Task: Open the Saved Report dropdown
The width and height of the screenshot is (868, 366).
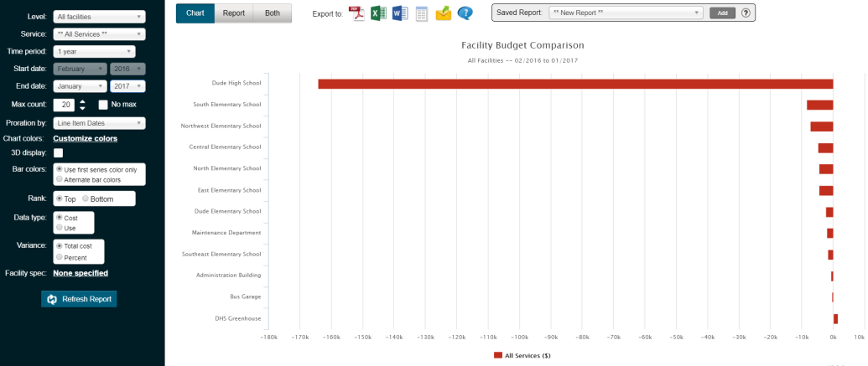Action: 626,13
